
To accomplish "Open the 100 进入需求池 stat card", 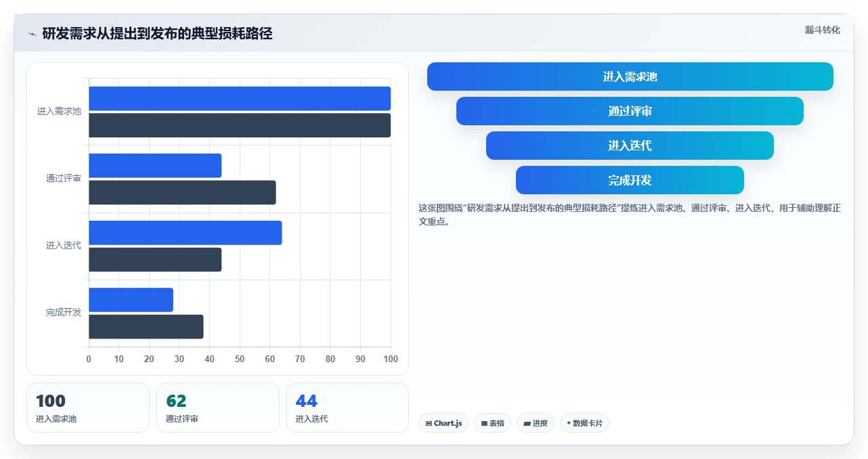I will (x=88, y=408).
